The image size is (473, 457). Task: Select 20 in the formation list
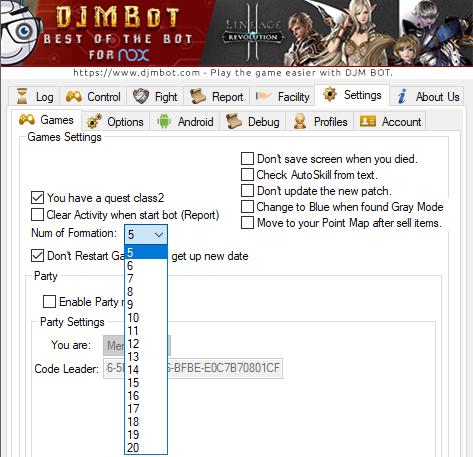146,448
